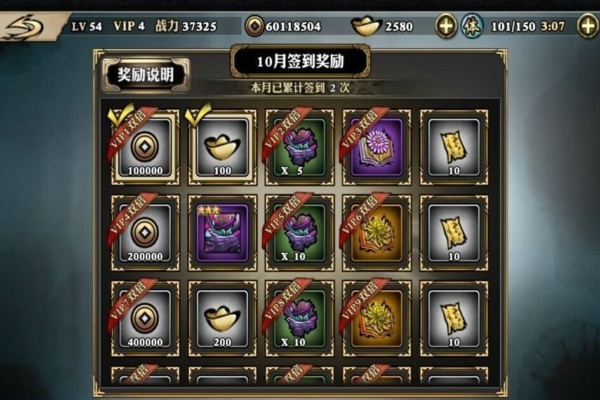Tap the 10月签到奖励 title banner
600x400 pixels.
tap(300, 61)
